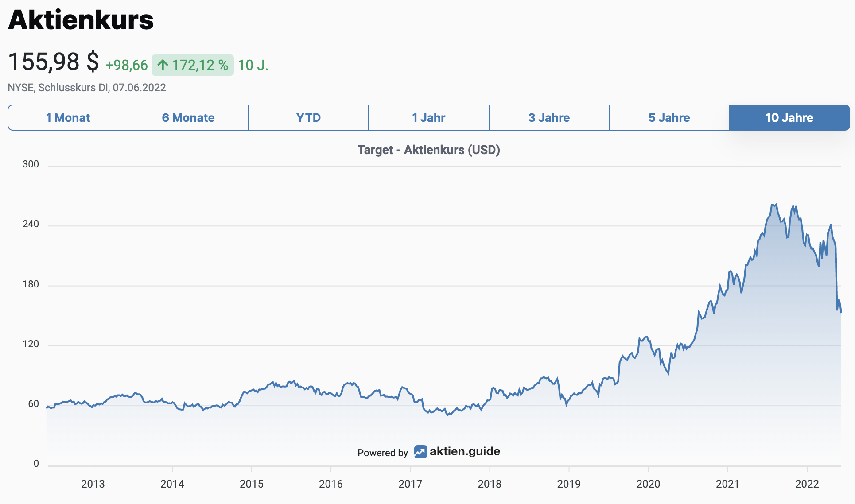Click the +98,66 change value
The image size is (855, 504).
(x=127, y=65)
